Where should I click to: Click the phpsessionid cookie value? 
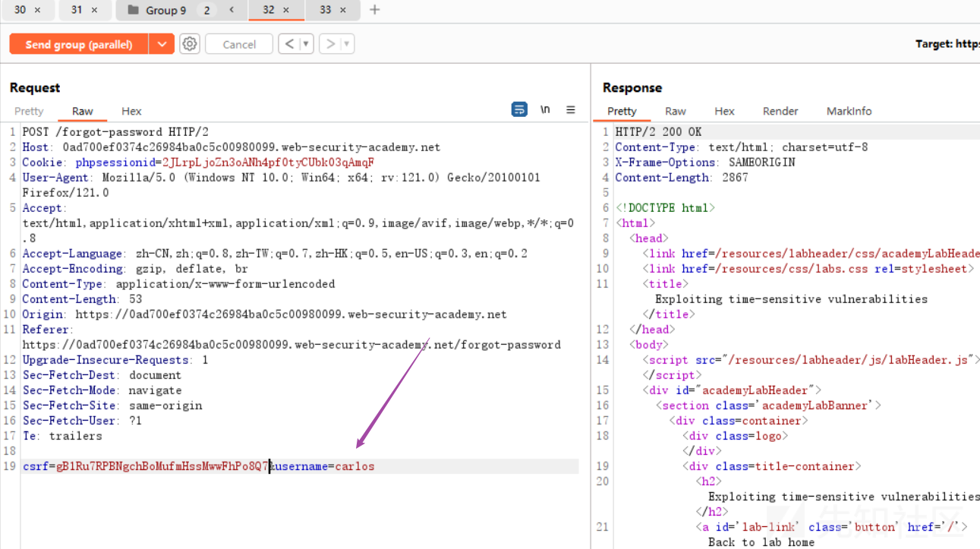pos(268,162)
